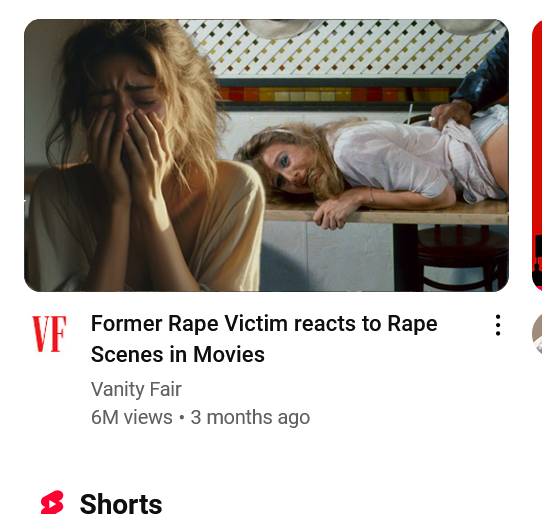The width and height of the screenshot is (542, 514).
Task: Click the red VF channel avatar
Action: click(49, 334)
